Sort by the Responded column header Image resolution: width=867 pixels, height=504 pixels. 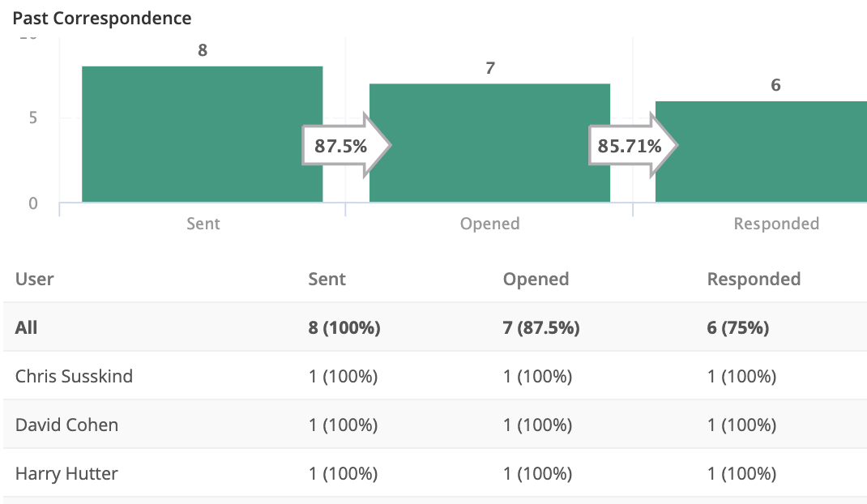754,279
